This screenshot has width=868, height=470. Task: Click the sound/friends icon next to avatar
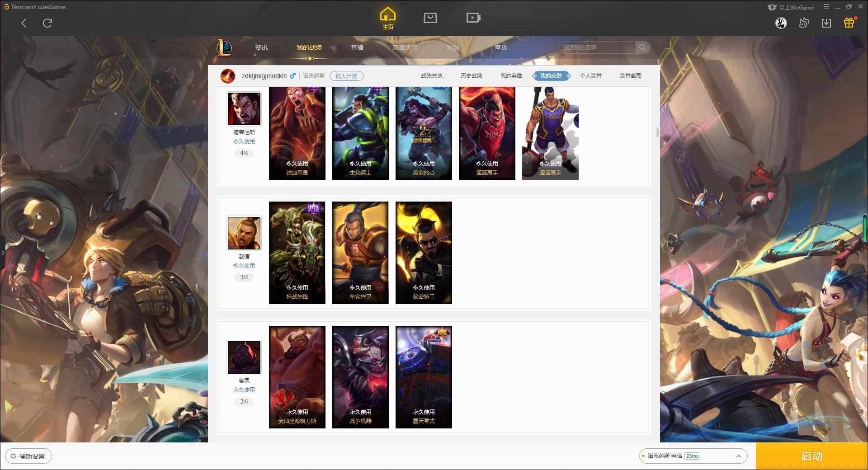pos(804,23)
